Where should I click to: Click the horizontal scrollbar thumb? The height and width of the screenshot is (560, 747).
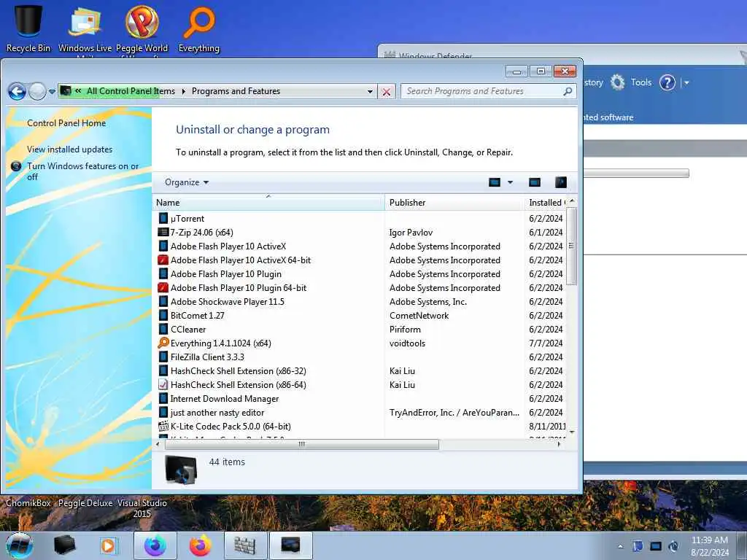pos(301,444)
